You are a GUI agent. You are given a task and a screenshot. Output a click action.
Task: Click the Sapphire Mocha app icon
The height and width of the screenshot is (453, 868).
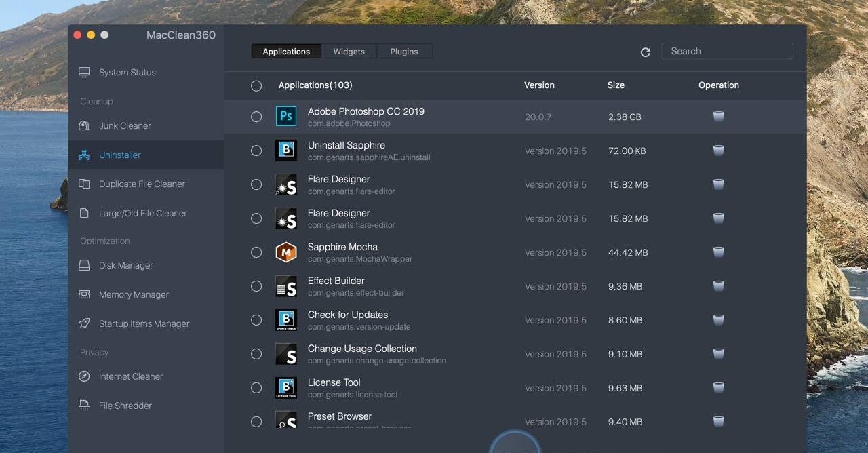point(286,252)
